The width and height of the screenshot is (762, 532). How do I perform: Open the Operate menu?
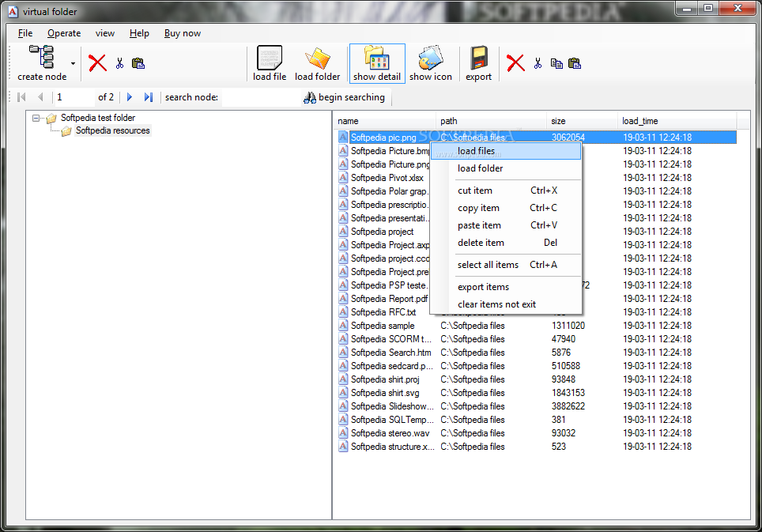(x=64, y=33)
